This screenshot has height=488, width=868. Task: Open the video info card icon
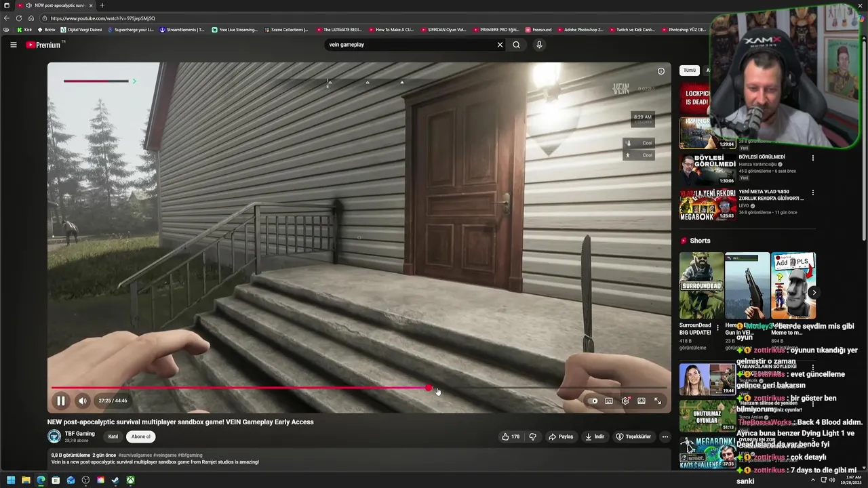[x=661, y=71]
